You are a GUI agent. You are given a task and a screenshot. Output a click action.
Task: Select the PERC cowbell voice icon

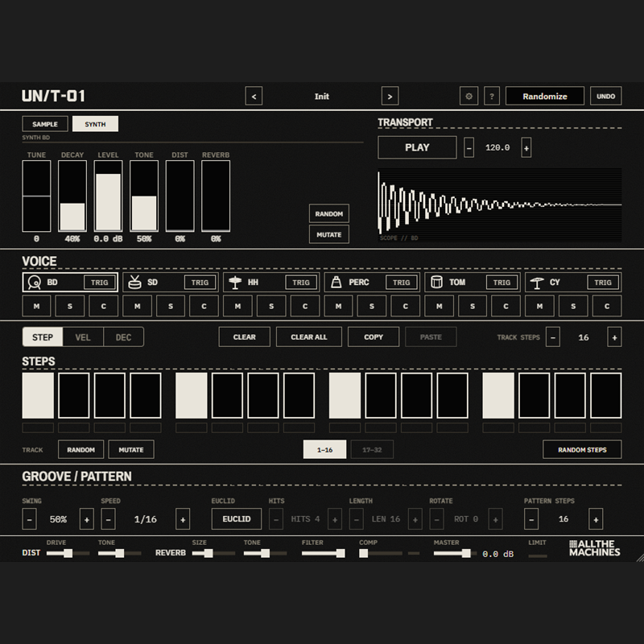coord(336,283)
